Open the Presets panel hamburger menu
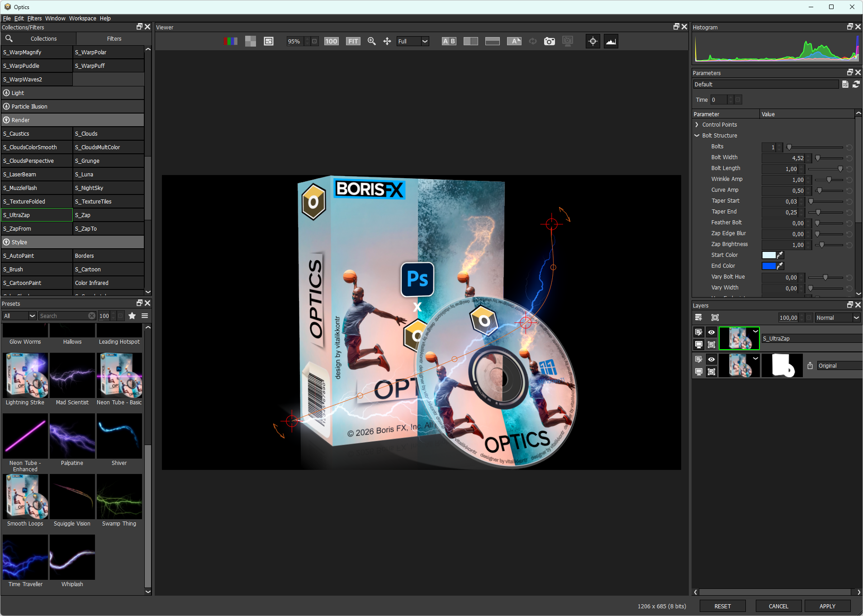The height and width of the screenshot is (616, 863). [x=145, y=316]
